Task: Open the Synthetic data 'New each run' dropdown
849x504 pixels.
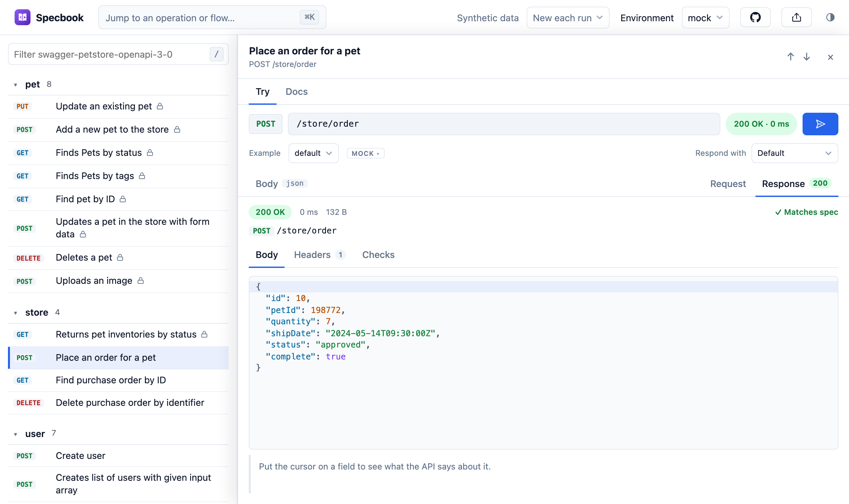Action: point(567,18)
